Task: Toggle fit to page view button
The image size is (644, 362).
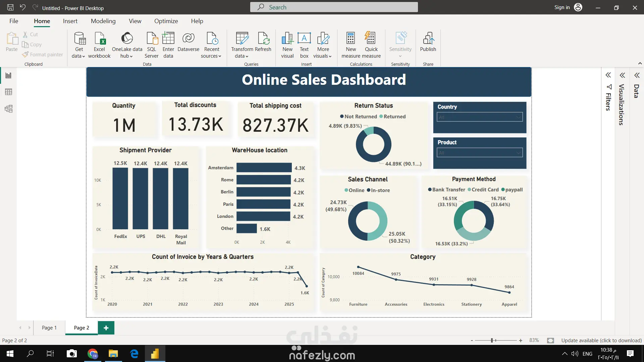Action: click(550, 340)
